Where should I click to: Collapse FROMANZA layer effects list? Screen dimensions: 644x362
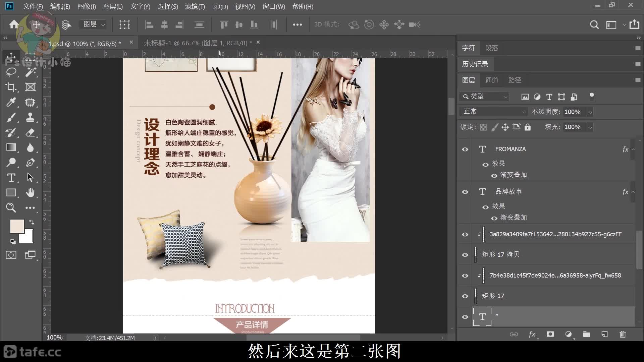click(x=633, y=149)
